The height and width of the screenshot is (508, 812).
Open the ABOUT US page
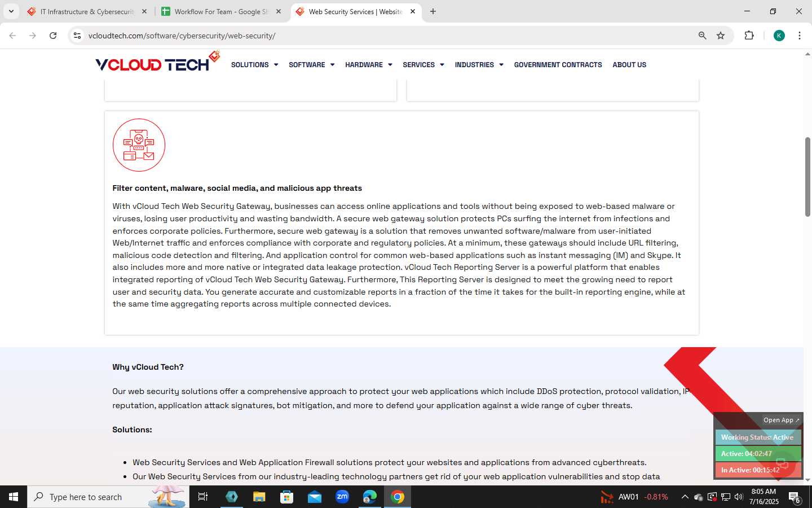tap(629, 65)
